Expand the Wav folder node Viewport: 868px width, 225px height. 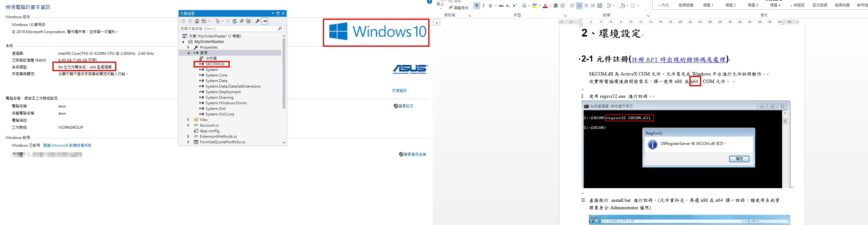pos(188,120)
